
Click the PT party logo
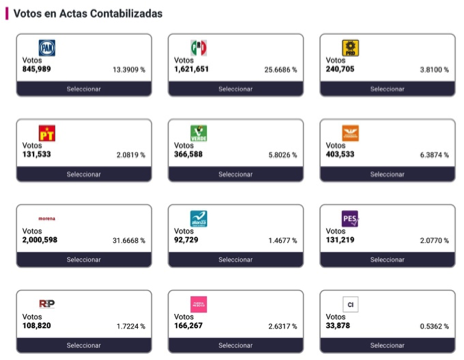click(47, 133)
